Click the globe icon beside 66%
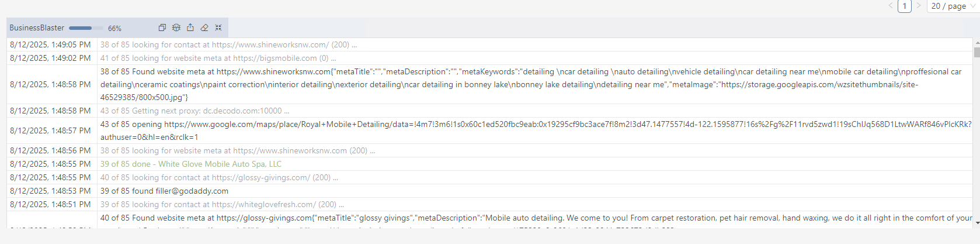980x244 pixels. tap(176, 28)
